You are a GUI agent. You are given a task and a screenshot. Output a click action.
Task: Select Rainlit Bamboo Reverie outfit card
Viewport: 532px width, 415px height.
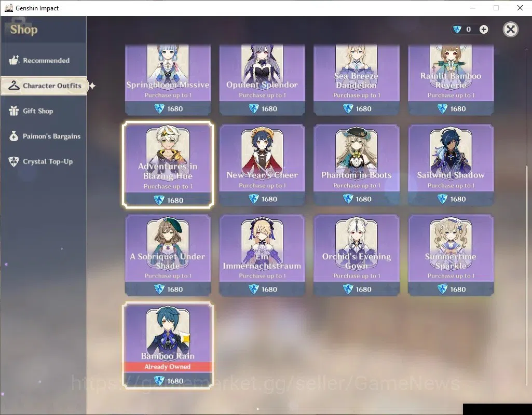pos(451,80)
